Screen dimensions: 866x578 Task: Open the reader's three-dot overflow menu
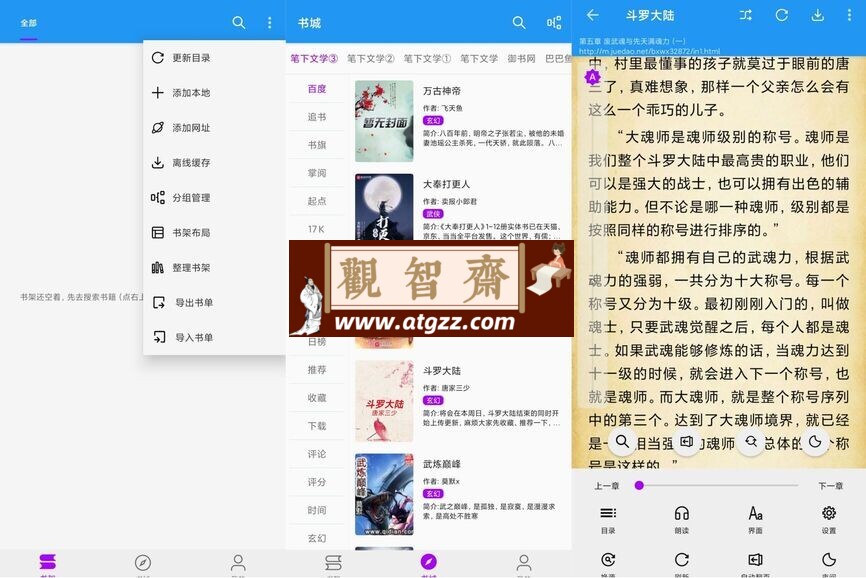point(849,15)
